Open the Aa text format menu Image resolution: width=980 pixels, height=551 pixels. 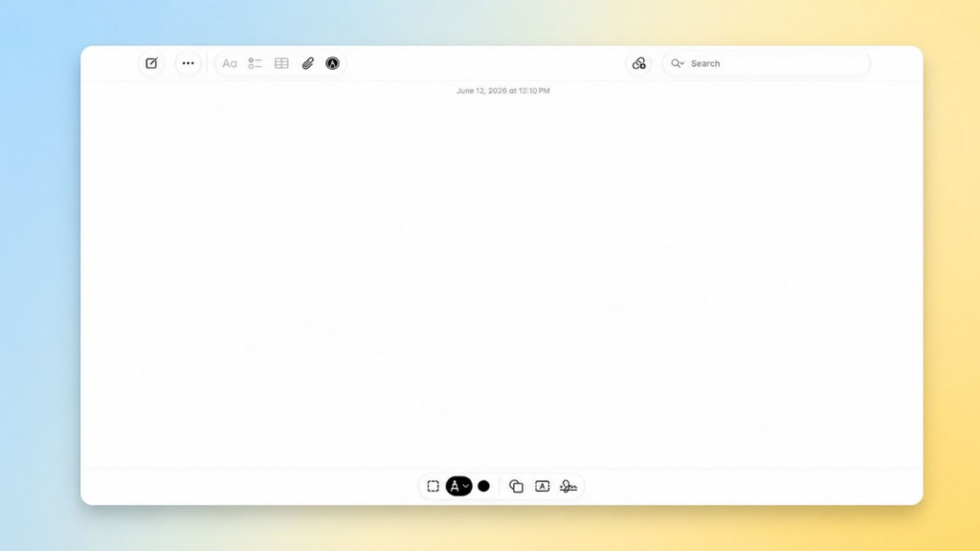[x=230, y=63]
